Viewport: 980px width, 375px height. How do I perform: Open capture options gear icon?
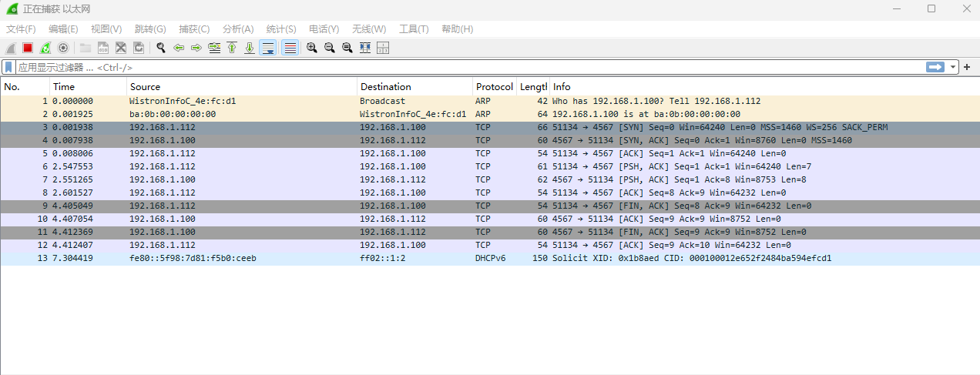tap(63, 48)
